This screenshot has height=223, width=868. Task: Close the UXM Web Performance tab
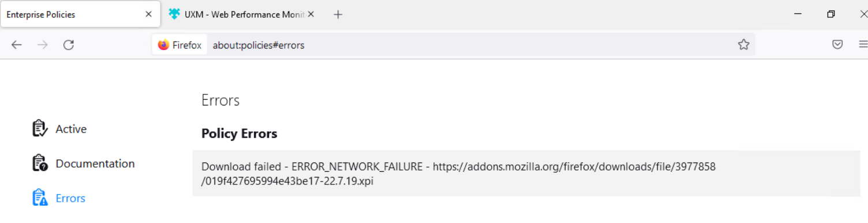point(311,14)
